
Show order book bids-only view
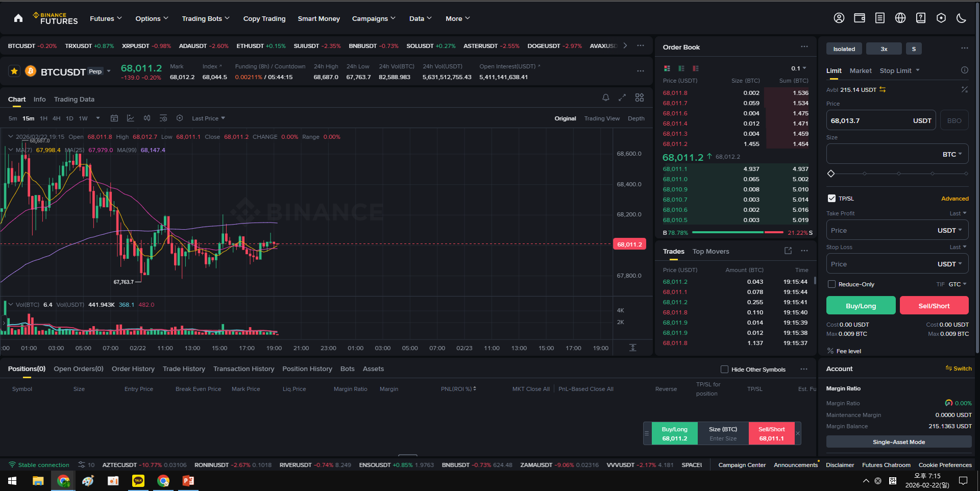[681, 68]
